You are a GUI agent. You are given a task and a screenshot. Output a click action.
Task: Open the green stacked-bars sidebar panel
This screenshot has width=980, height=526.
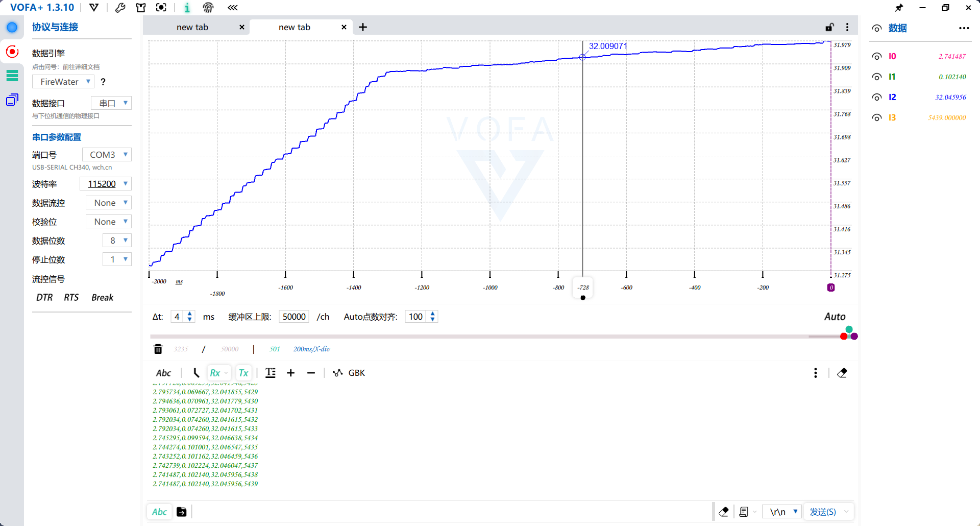pos(12,76)
